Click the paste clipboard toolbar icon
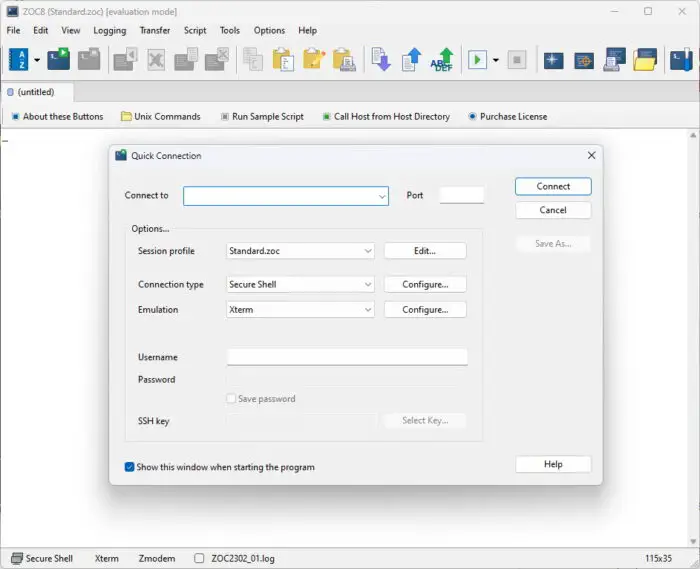 tap(283, 59)
